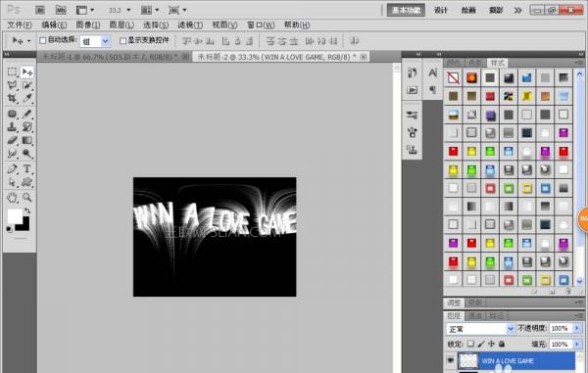Viewport: 588px width, 373px height.
Task: Switch to the 基本功能 workspace
Action: tap(406, 10)
